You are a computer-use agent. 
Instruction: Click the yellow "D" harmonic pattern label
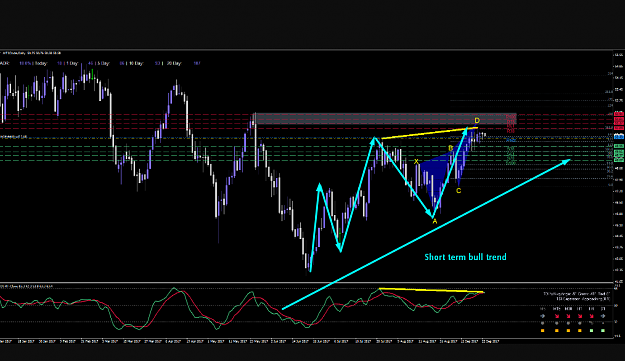click(477, 120)
